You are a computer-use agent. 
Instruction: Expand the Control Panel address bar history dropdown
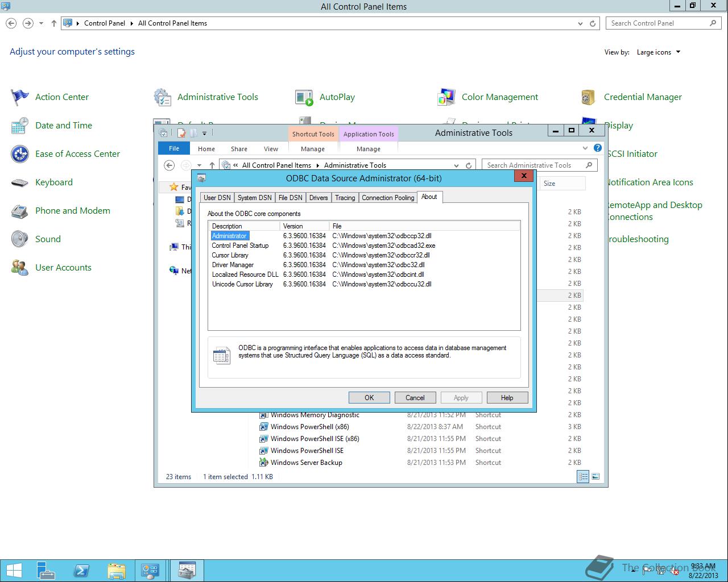tap(580, 23)
